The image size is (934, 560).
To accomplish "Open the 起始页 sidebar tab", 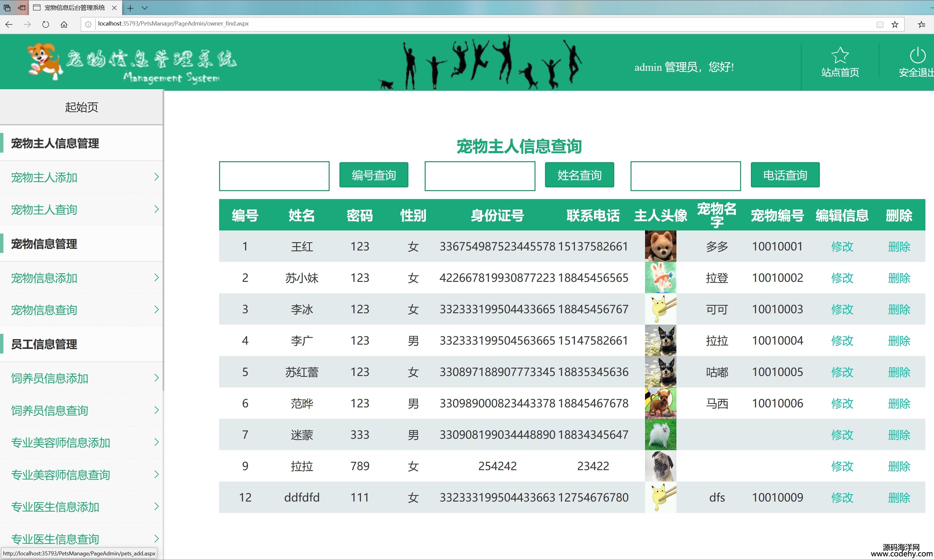I will coord(82,107).
